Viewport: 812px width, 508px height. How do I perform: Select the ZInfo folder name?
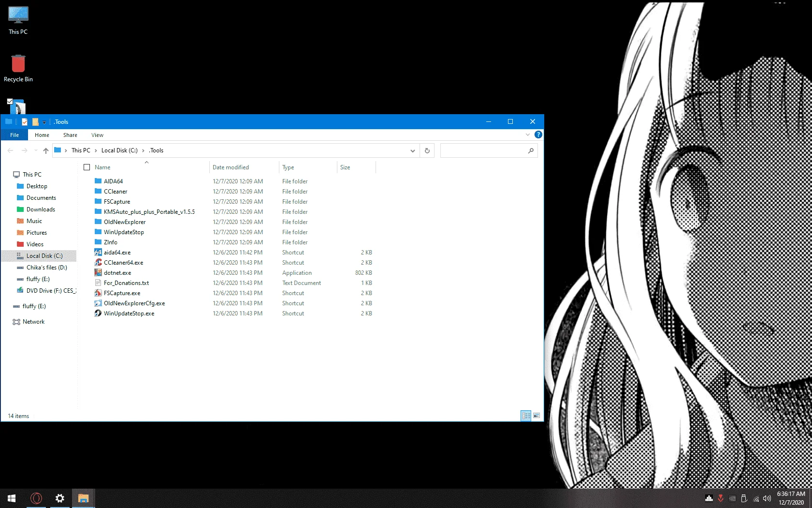pyautogui.click(x=111, y=242)
